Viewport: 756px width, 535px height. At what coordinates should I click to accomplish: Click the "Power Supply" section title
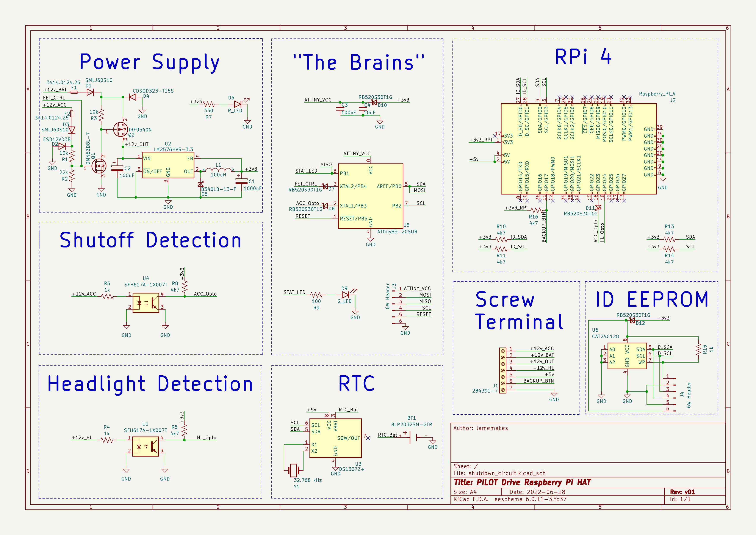tap(149, 62)
